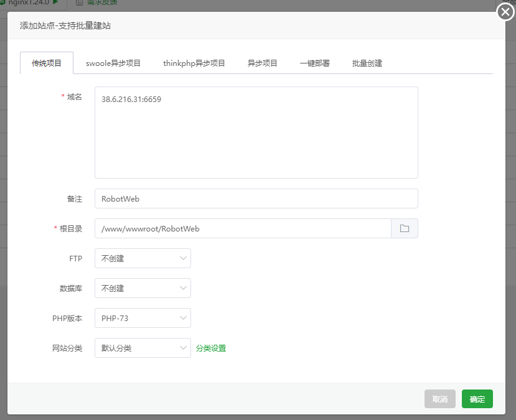The width and height of the screenshot is (516, 420).
Task: Open the root directory folder browser
Action: 405,228
